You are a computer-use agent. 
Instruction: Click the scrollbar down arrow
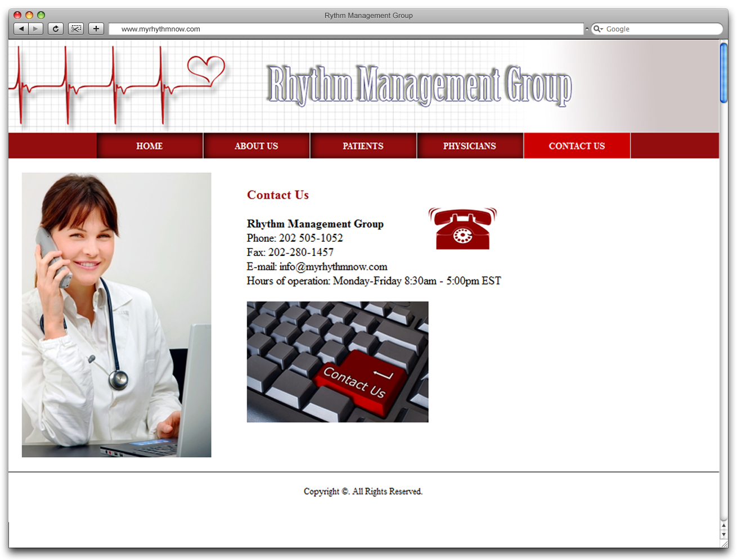724,535
